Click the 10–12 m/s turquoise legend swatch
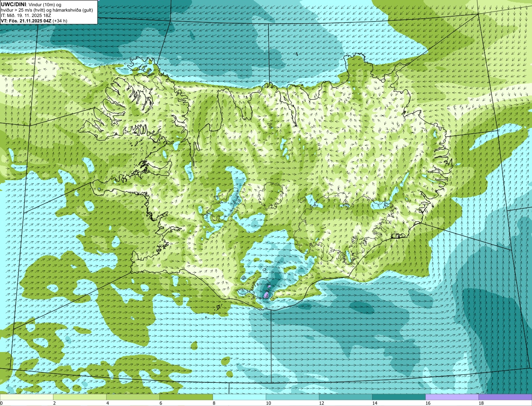Viewport: 532px width, 406px height. (293, 397)
